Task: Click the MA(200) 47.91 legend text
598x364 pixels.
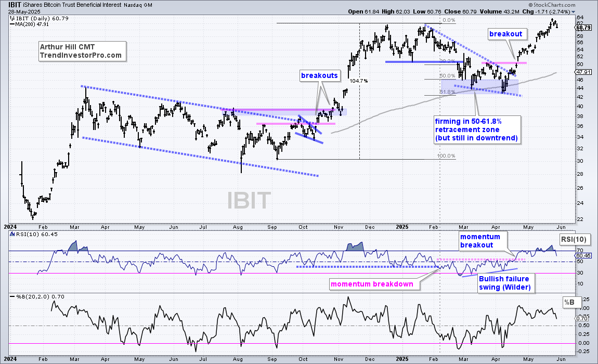Action: click(32, 24)
